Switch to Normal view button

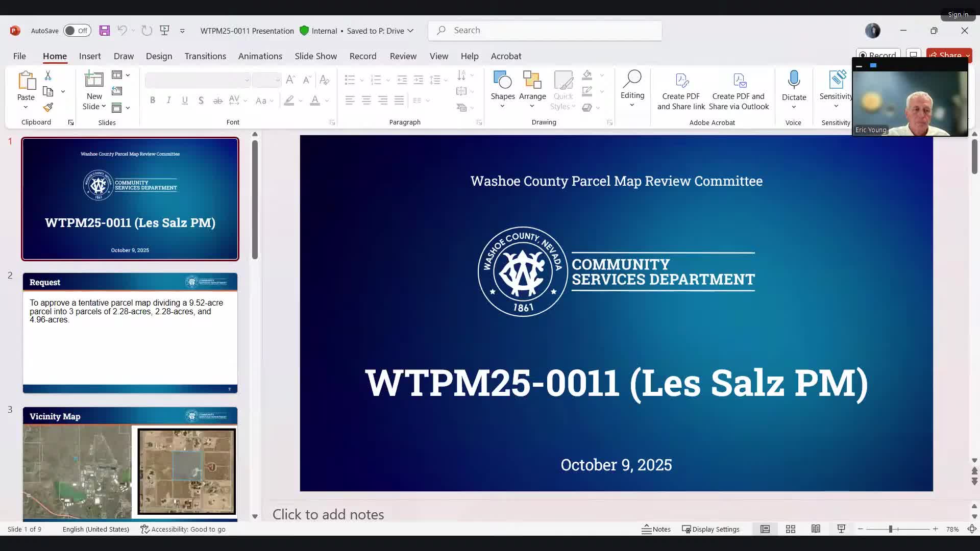pyautogui.click(x=765, y=529)
